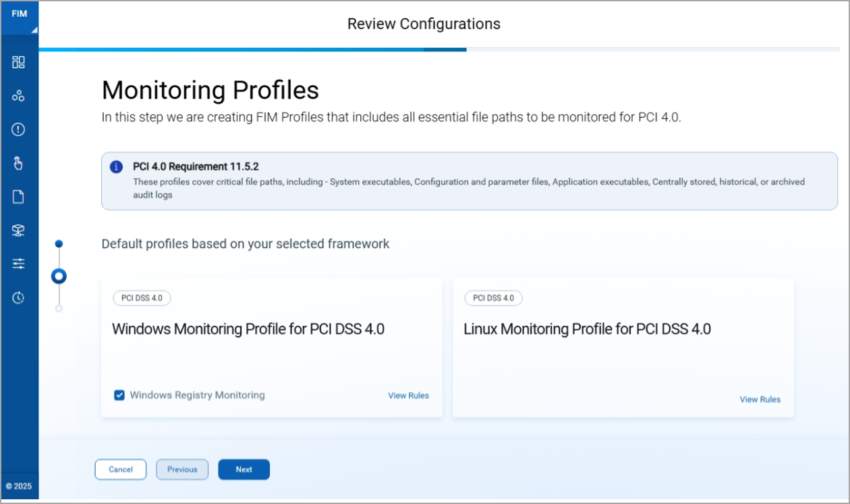Select the last hollow step in vertical stepper
Screen dimensions: 850x504
(59, 308)
